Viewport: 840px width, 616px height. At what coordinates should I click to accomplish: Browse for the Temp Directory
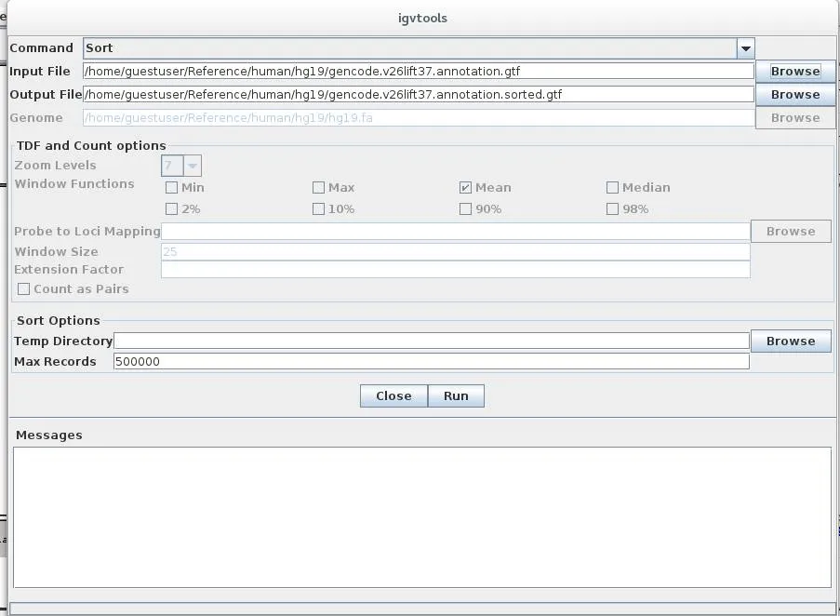pos(791,341)
